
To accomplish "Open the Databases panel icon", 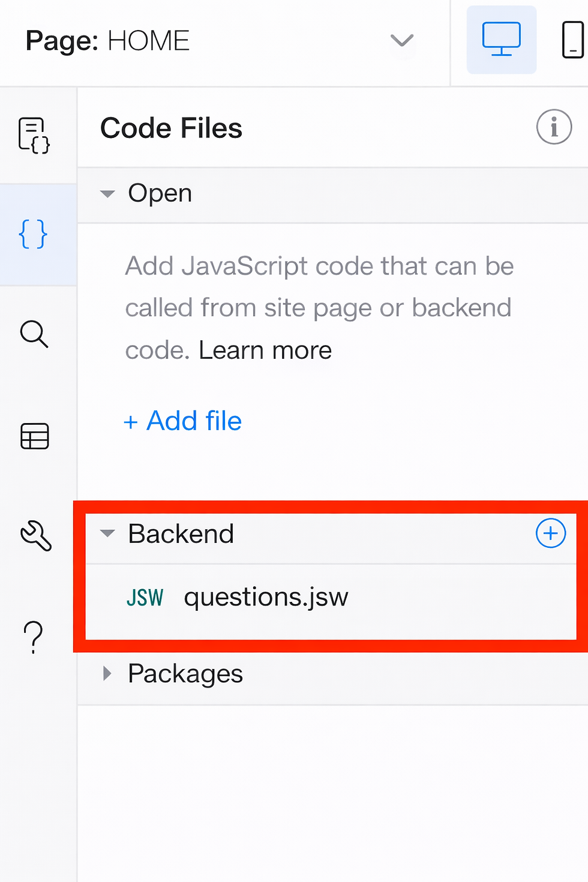I will click(x=34, y=436).
